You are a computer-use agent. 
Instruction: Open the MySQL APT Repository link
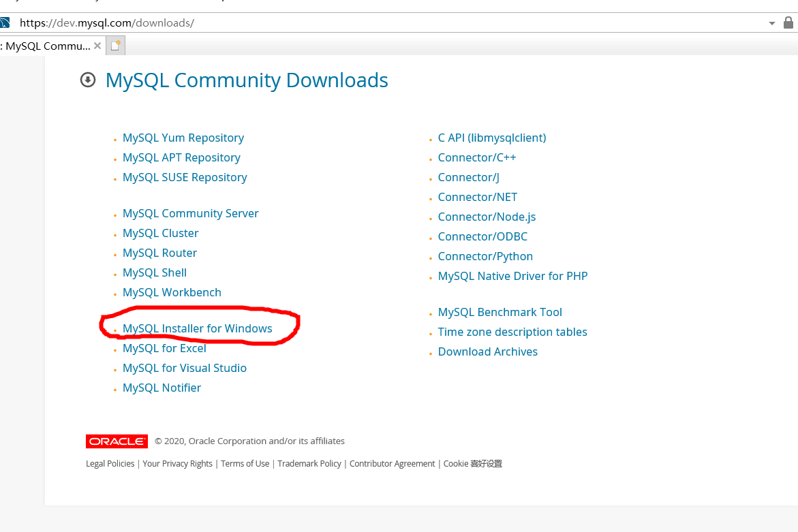(181, 157)
